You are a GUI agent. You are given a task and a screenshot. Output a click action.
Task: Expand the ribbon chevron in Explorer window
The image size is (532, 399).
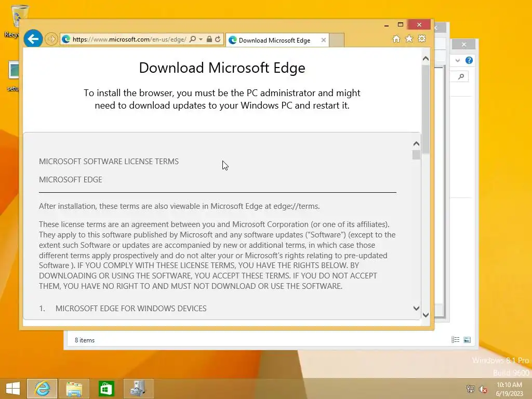458,60
